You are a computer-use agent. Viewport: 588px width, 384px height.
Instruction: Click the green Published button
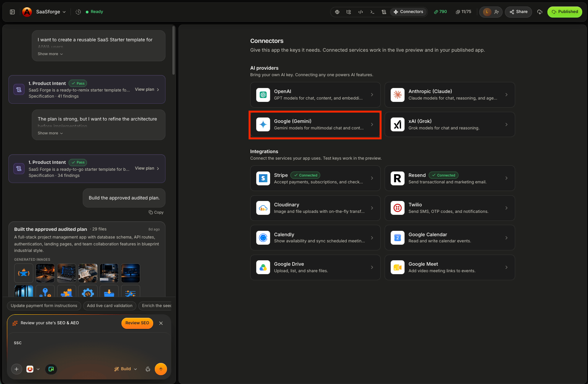click(x=565, y=12)
